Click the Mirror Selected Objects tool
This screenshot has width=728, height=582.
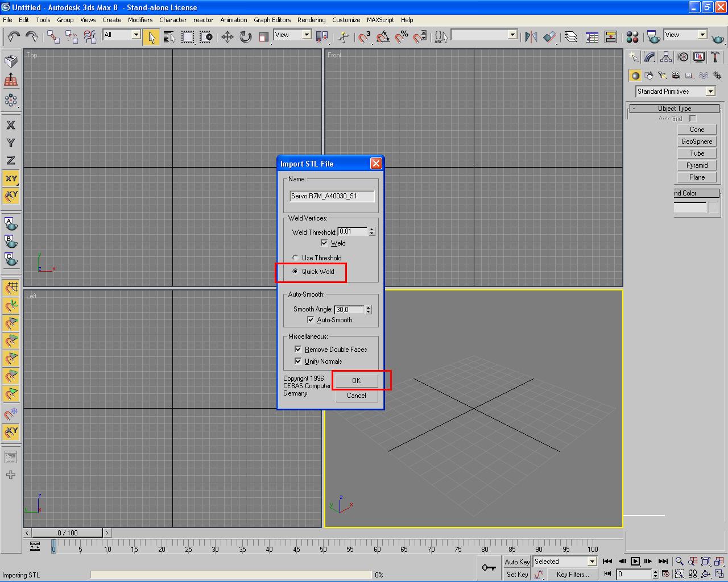tap(531, 37)
